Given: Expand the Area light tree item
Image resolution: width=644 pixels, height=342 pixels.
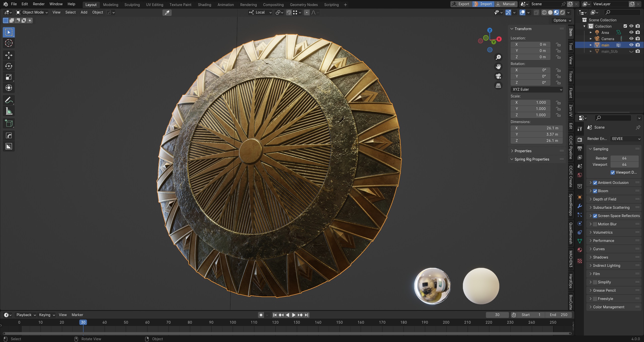Looking at the screenshot, I should click(591, 32).
